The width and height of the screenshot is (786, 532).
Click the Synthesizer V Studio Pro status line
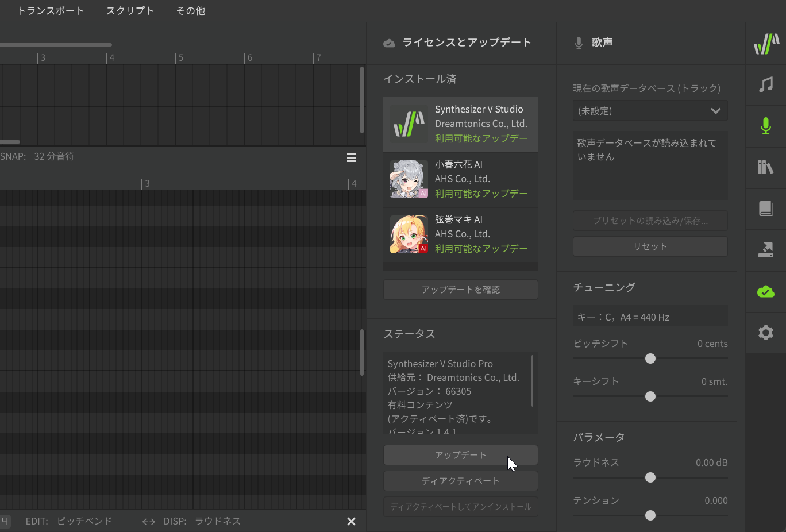[440, 364]
